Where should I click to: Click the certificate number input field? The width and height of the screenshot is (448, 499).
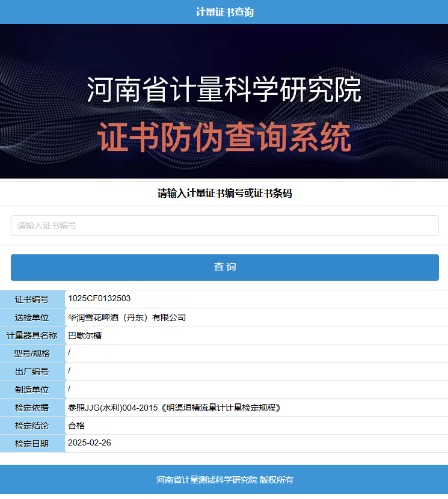[224, 225]
